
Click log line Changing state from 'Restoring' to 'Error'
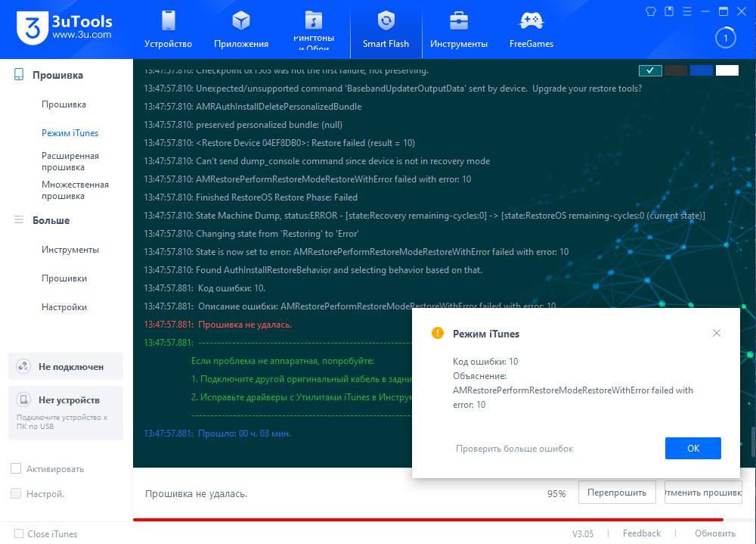tap(251, 234)
